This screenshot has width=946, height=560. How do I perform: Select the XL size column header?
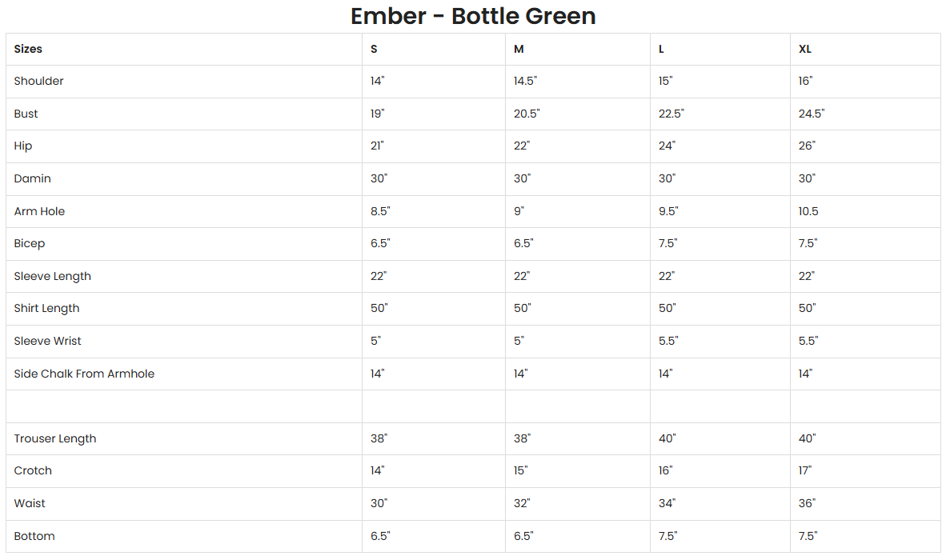805,49
